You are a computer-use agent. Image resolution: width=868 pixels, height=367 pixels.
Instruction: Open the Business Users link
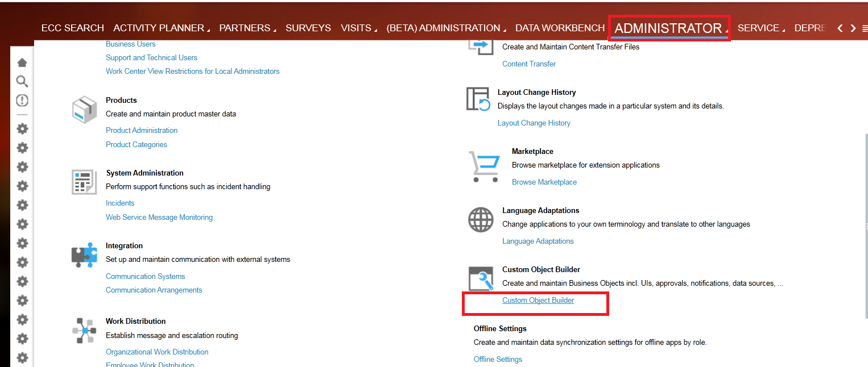(131, 44)
